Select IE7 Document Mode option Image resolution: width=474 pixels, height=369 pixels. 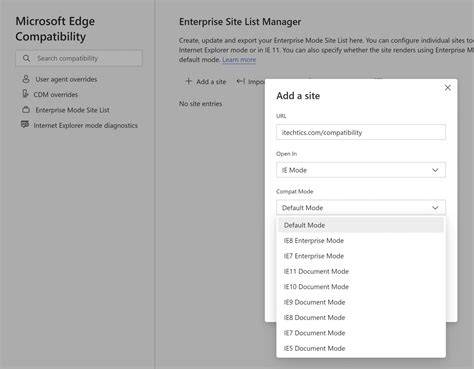point(361,333)
